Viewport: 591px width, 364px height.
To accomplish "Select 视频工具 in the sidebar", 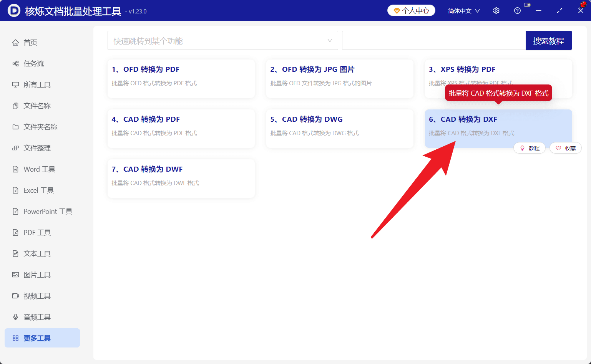I will pyautogui.click(x=42, y=296).
